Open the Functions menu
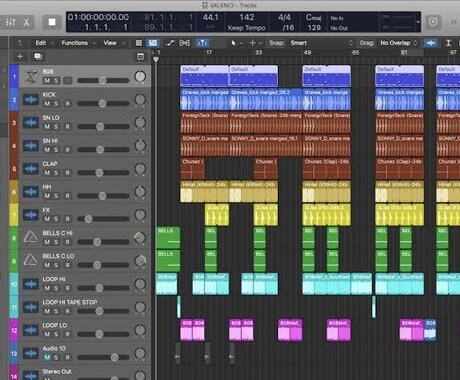The image size is (460, 380). (x=79, y=43)
